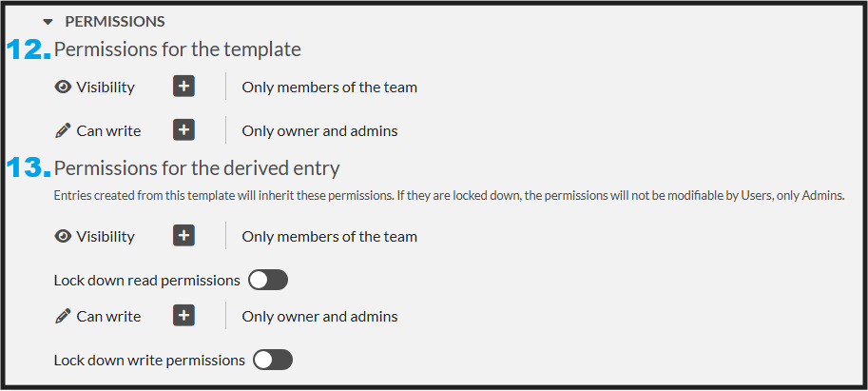Enable the Lock down write permissions switch
This screenshot has height=391, width=868.
[x=273, y=360]
